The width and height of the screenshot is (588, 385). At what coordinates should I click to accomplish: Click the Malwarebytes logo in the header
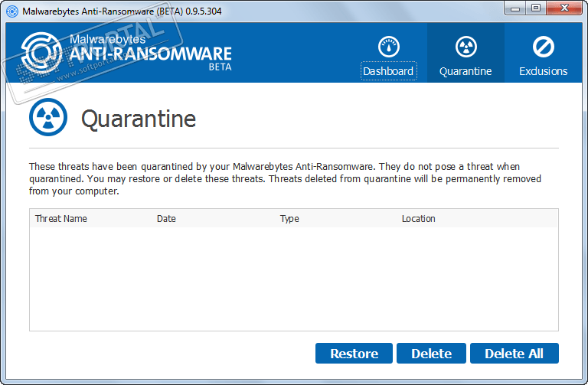coord(41,53)
